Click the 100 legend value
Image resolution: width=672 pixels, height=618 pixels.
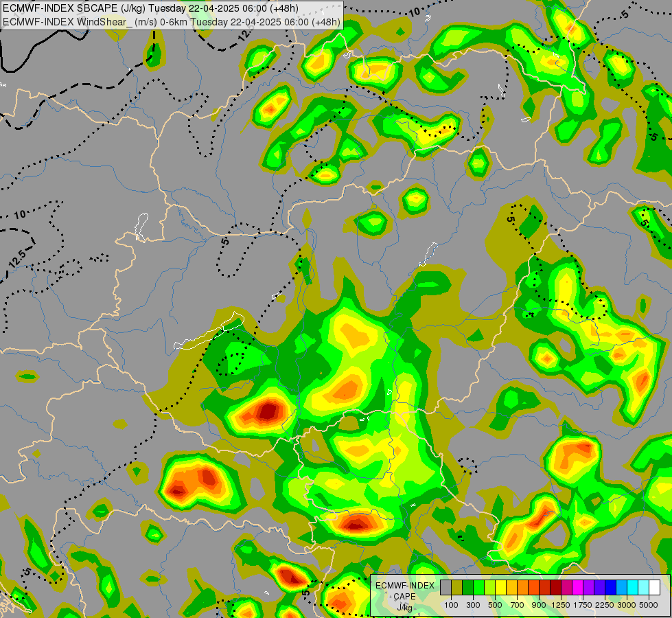(451, 605)
